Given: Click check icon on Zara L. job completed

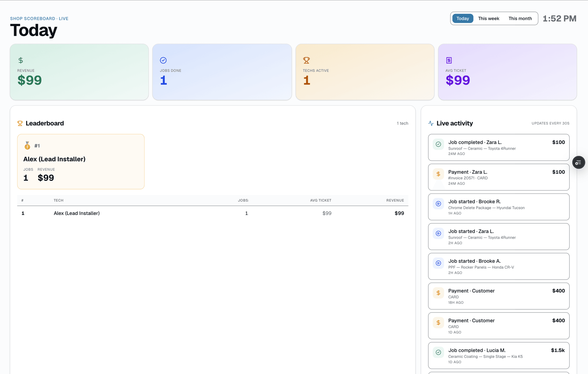Looking at the screenshot, I should [x=438, y=144].
